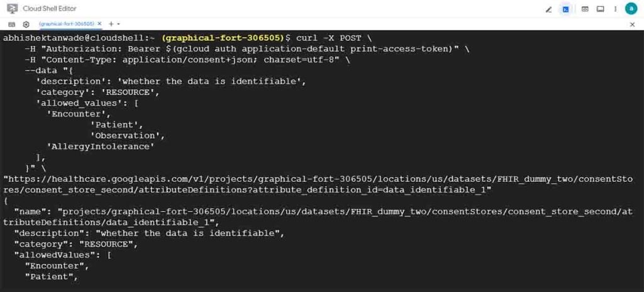Select the graphical-fort-306505 terminal tab
Image resolution: width=644 pixels, height=292 pixels.
67,24
